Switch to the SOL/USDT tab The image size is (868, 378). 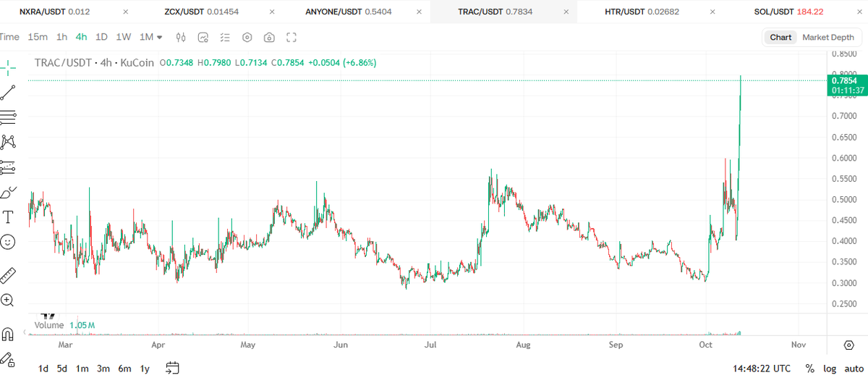click(788, 12)
